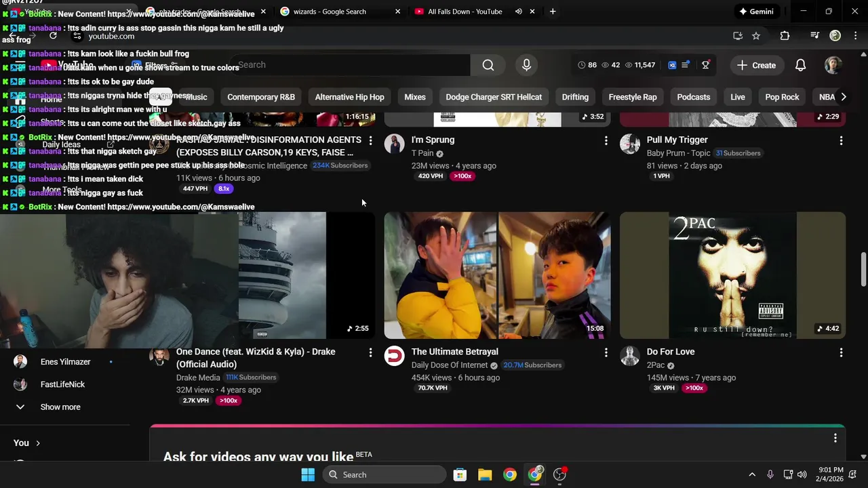Open options for Pull My Trigger video
Screen dimensions: 868x488
coord(841,140)
